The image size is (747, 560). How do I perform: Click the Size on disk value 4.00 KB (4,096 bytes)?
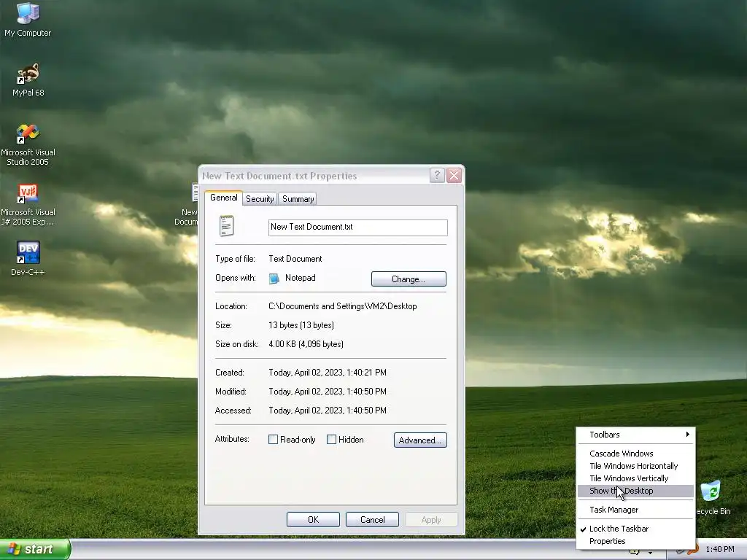306,344
